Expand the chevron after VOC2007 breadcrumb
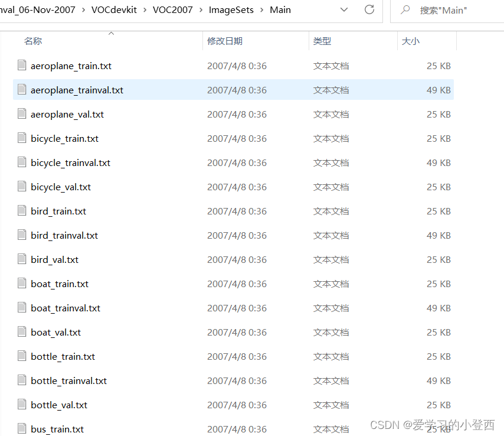This screenshot has width=504, height=436. [x=201, y=10]
